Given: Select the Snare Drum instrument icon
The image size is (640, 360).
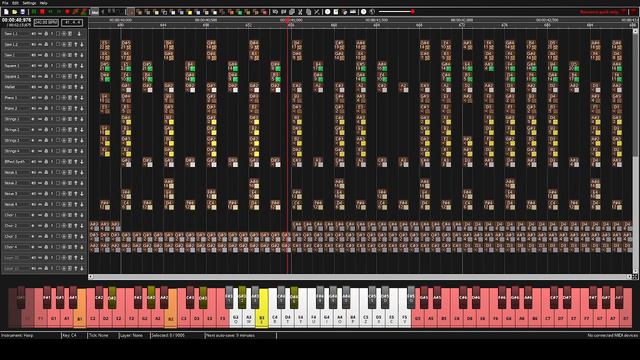Looking at the screenshot, I should (x=156, y=12).
